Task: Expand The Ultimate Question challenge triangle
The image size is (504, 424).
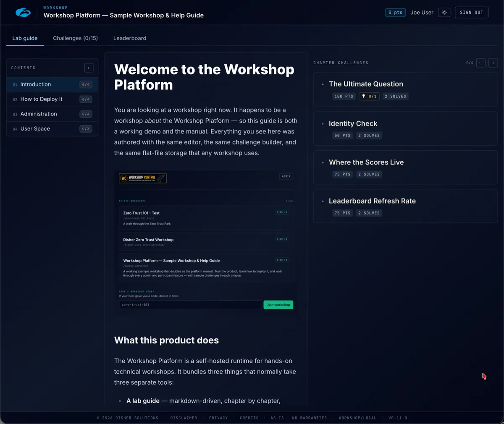Action: [x=323, y=84]
